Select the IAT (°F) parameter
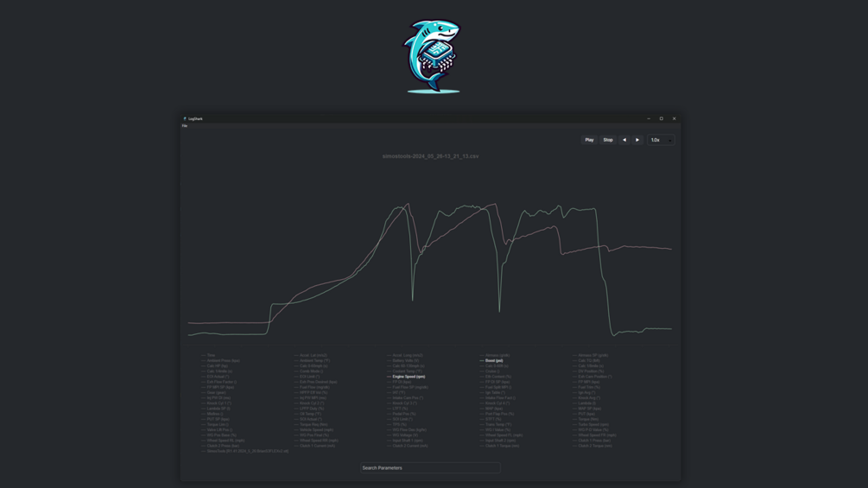 click(396, 392)
